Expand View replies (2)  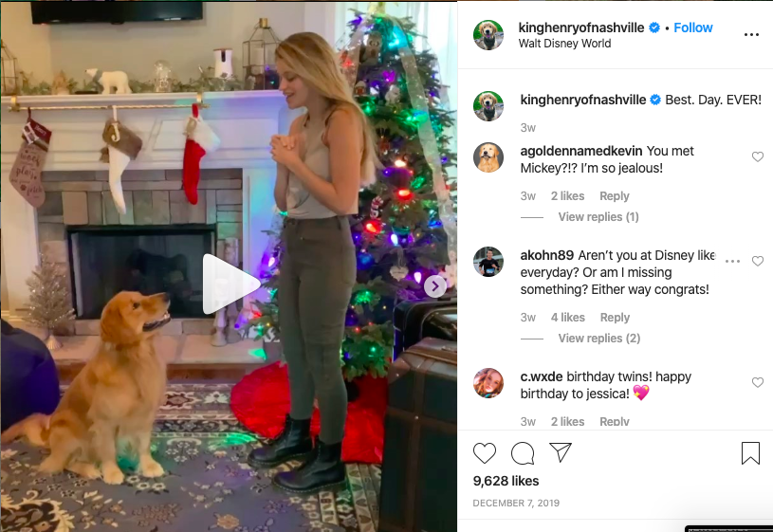[x=599, y=339]
